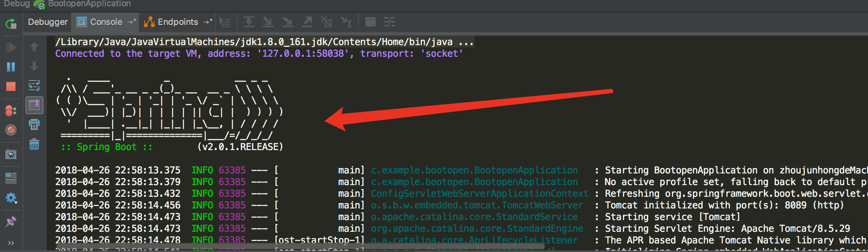Switch to the Debugger tab
The image size is (868, 252).
click(48, 22)
